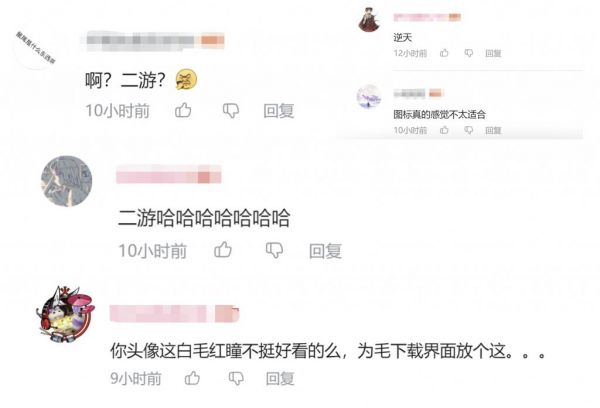The image size is (600, 408).
Task: Reply to the "二游哈哈哈哈哈哈哈" comment
Action: click(325, 251)
